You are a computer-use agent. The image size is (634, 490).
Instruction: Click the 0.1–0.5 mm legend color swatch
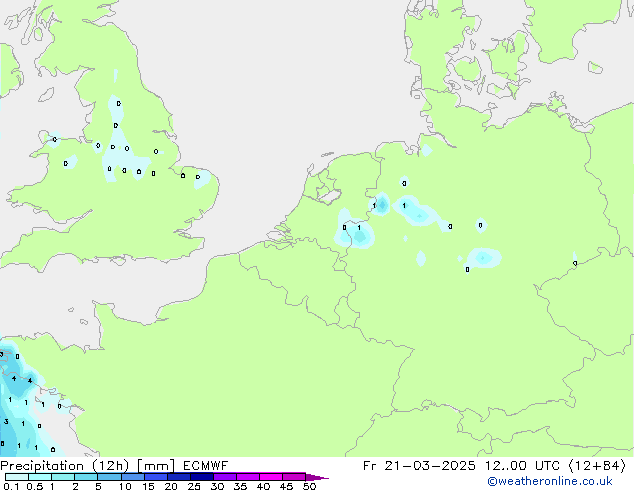17,477
